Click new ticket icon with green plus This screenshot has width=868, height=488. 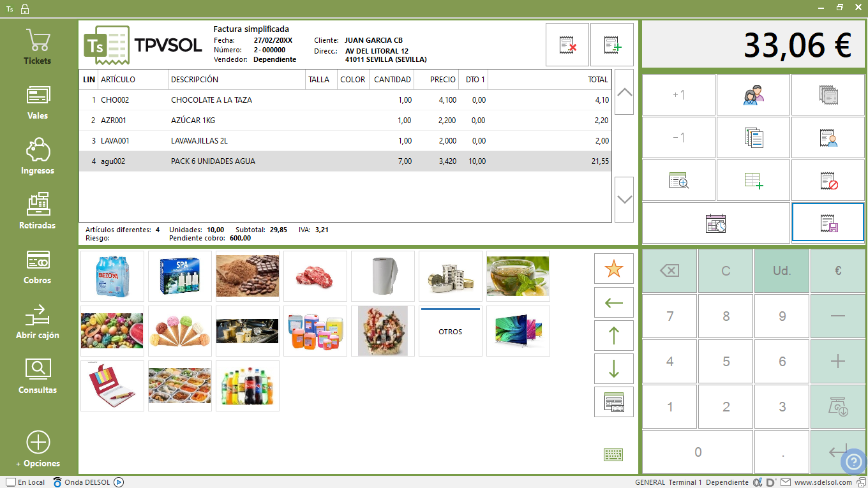(x=612, y=45)
